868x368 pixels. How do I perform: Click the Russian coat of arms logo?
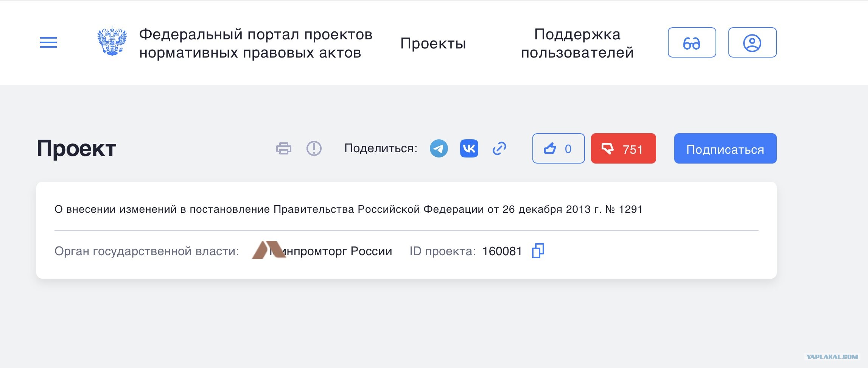pyautogui.click(x=112, y=42)
